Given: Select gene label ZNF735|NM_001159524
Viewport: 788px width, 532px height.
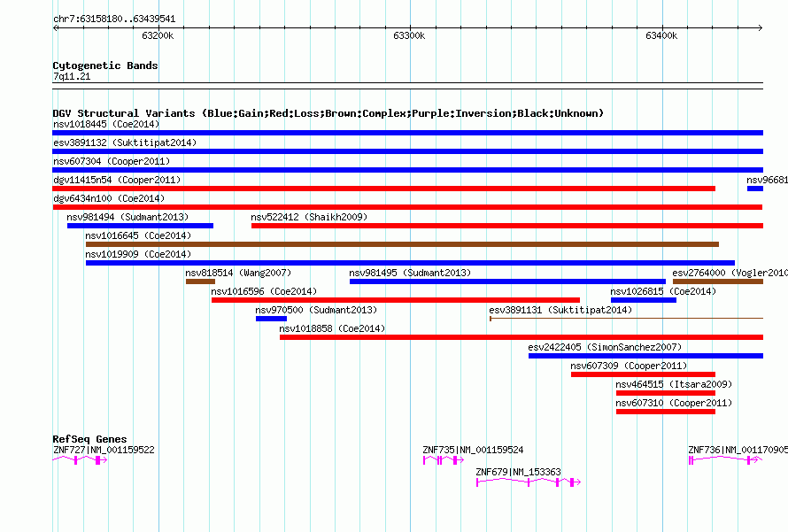Looking at the screenshot, I should pyautogui.click(x=473, y=450).
